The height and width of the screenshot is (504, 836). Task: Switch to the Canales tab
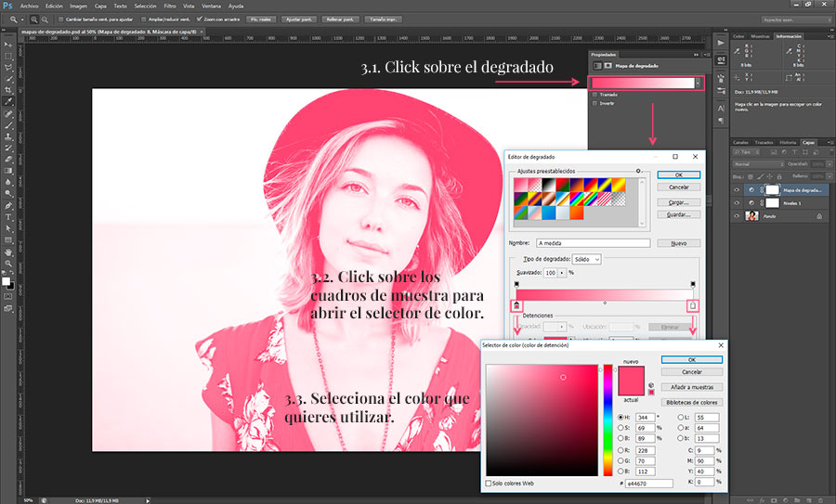[x=740, y=142]
